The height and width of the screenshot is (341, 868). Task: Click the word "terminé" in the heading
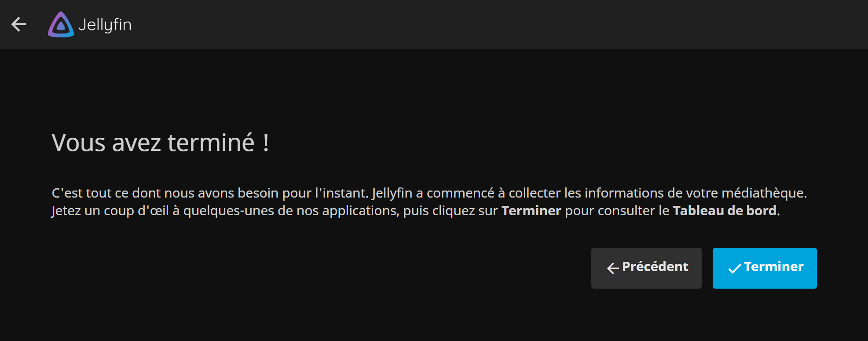(211, 143)
